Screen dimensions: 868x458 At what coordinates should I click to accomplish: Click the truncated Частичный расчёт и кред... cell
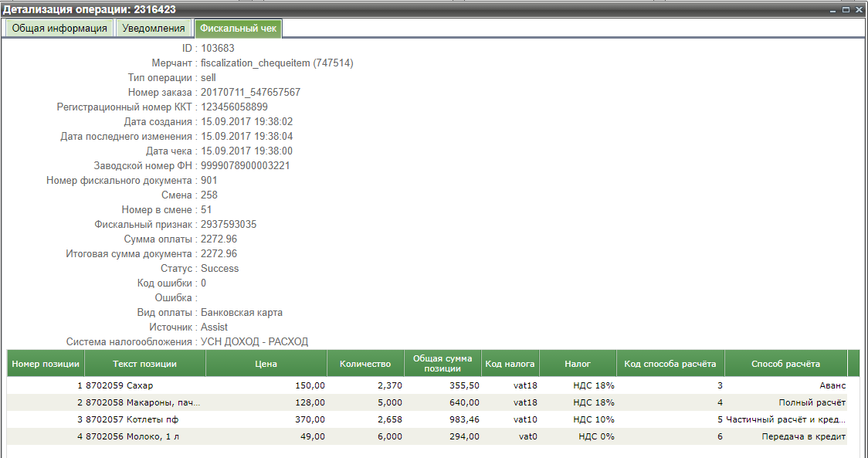tap(786, 420)
